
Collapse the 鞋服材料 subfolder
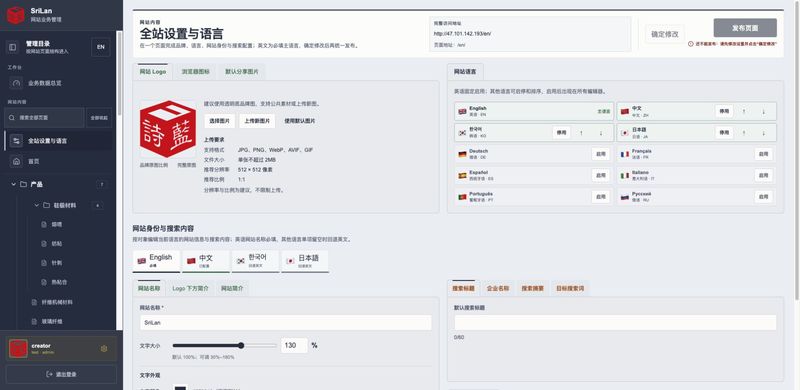(x=37, y=205)
